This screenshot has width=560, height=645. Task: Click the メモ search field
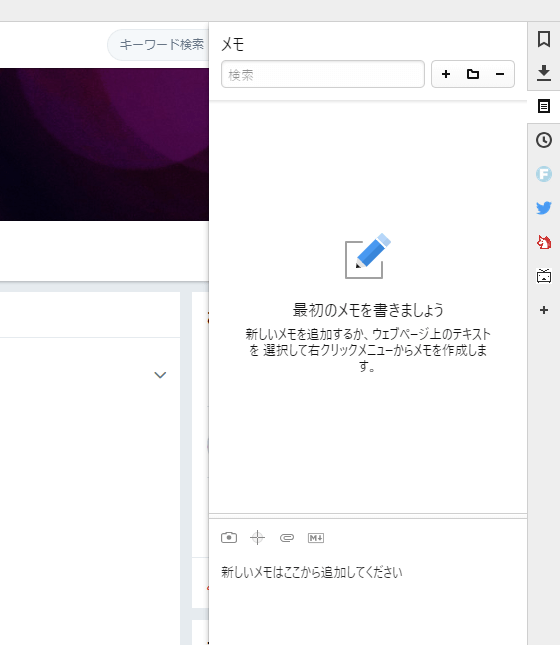tap(323, 74)
